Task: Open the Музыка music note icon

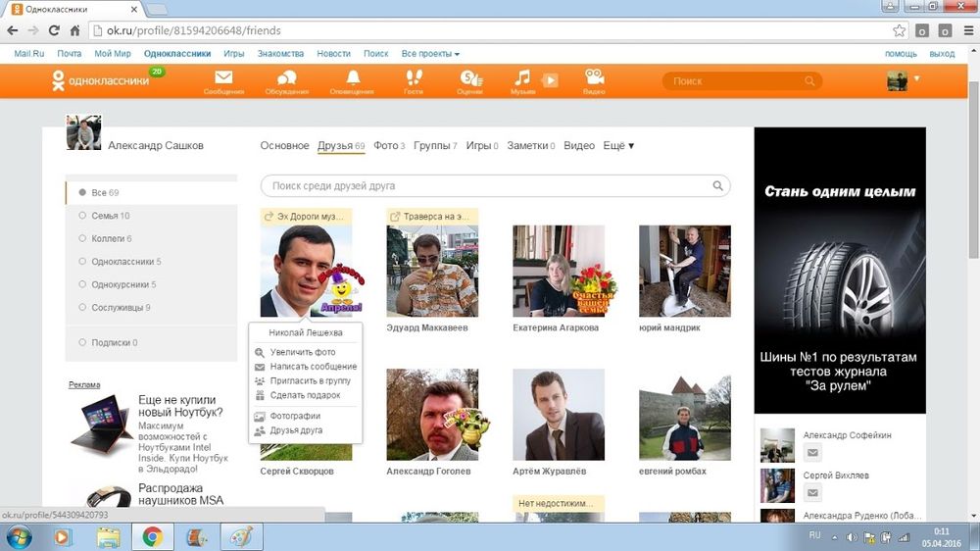Action: coord(523,78)
